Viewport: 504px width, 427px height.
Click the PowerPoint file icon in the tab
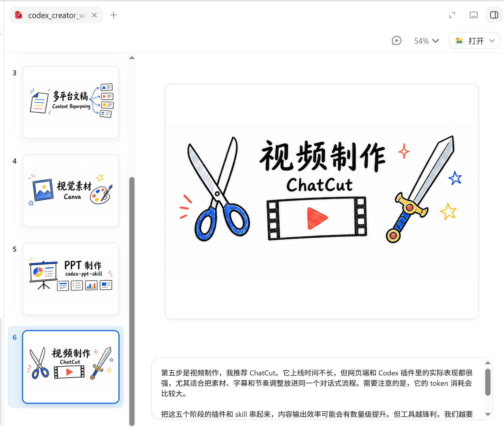pos(19,15)
